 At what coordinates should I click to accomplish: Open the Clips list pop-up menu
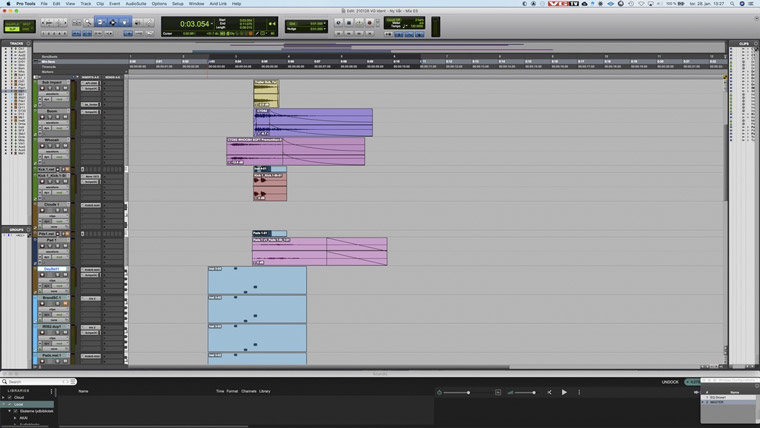pos(755,43)
